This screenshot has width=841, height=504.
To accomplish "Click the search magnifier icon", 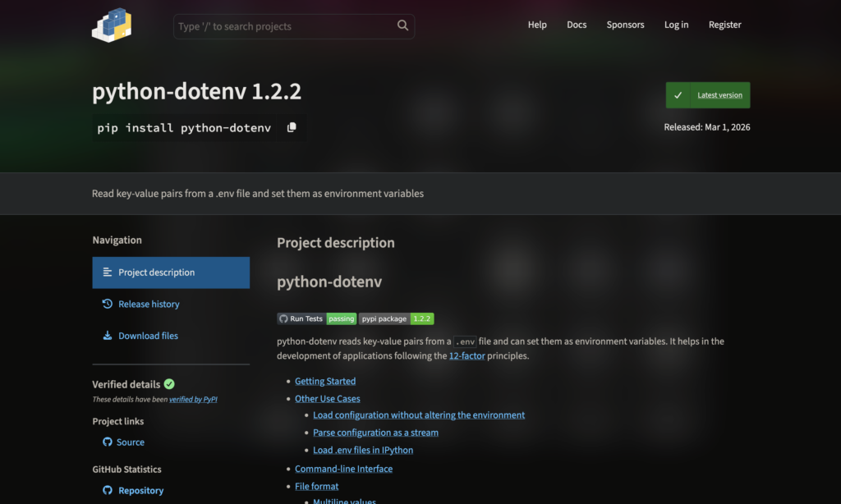I will (402, 25).
